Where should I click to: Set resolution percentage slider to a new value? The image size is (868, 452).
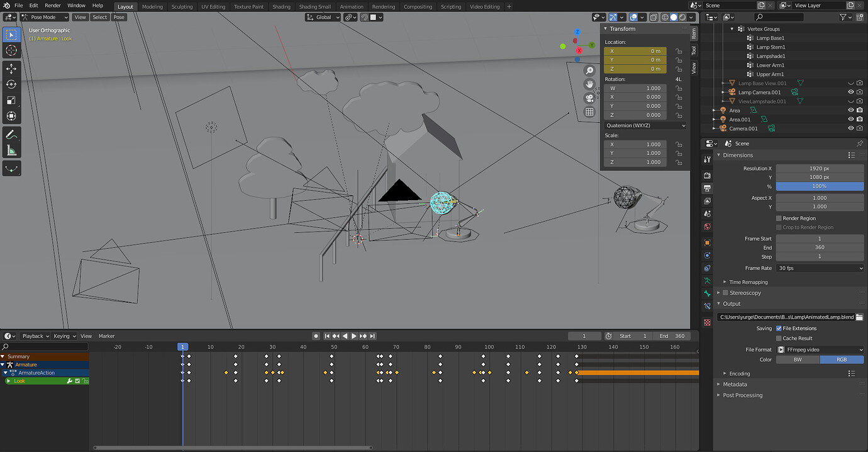click(820, 186)
